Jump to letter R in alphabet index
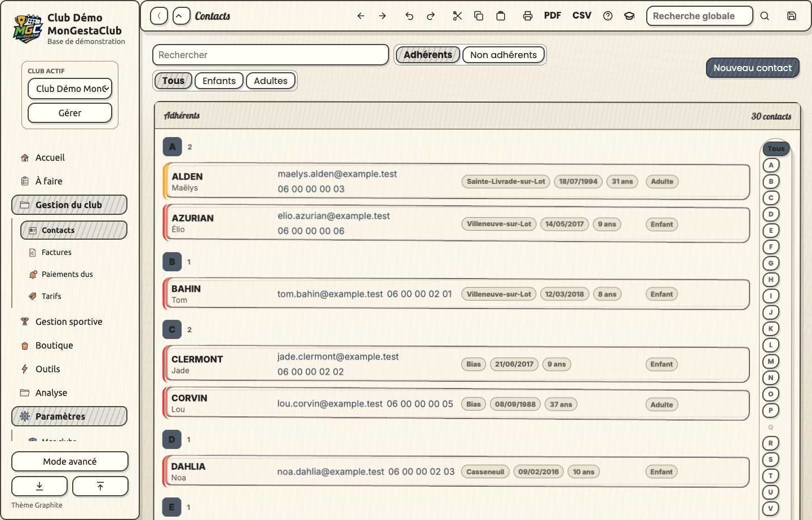The height and width of the screenshot is (520, 812). (771, 443)
